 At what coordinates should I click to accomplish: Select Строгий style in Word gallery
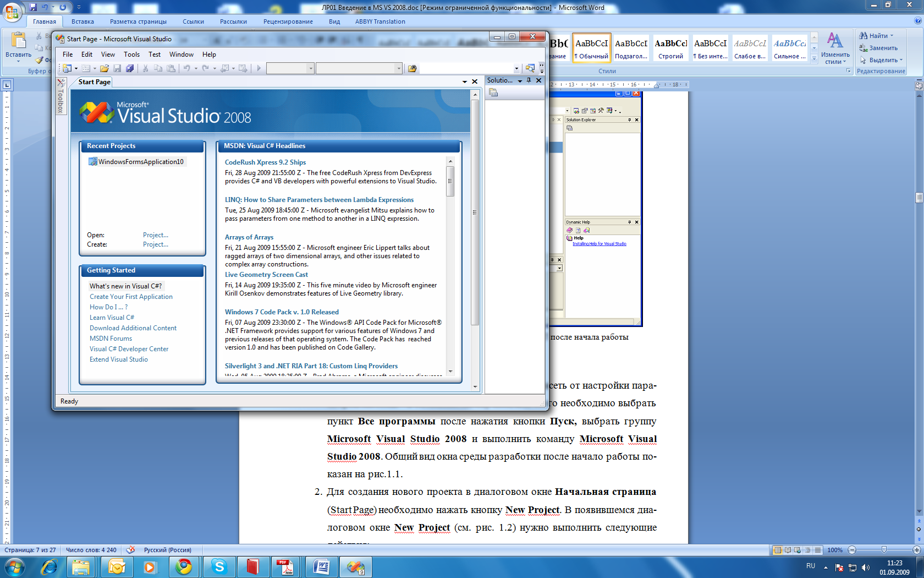[x=670, y=48]
